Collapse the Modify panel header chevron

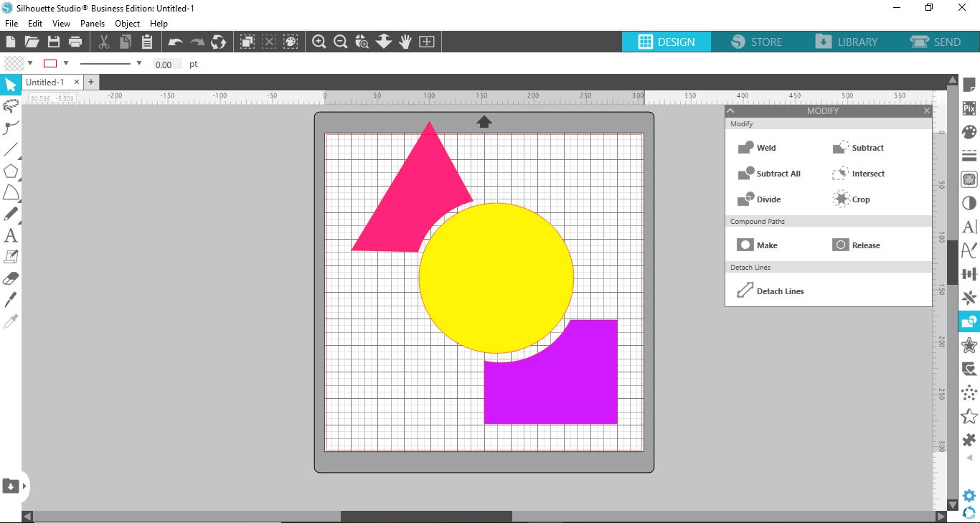[x=730, y=110]
